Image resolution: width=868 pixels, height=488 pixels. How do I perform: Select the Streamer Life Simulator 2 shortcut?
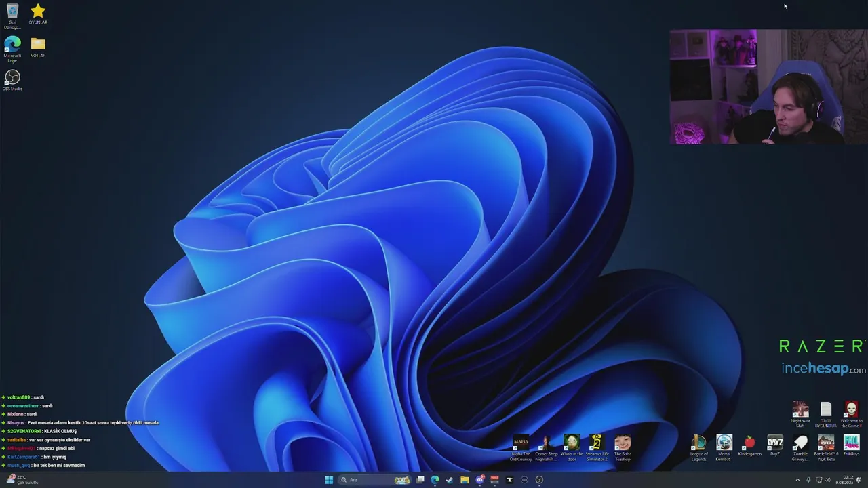click(597, 449)
